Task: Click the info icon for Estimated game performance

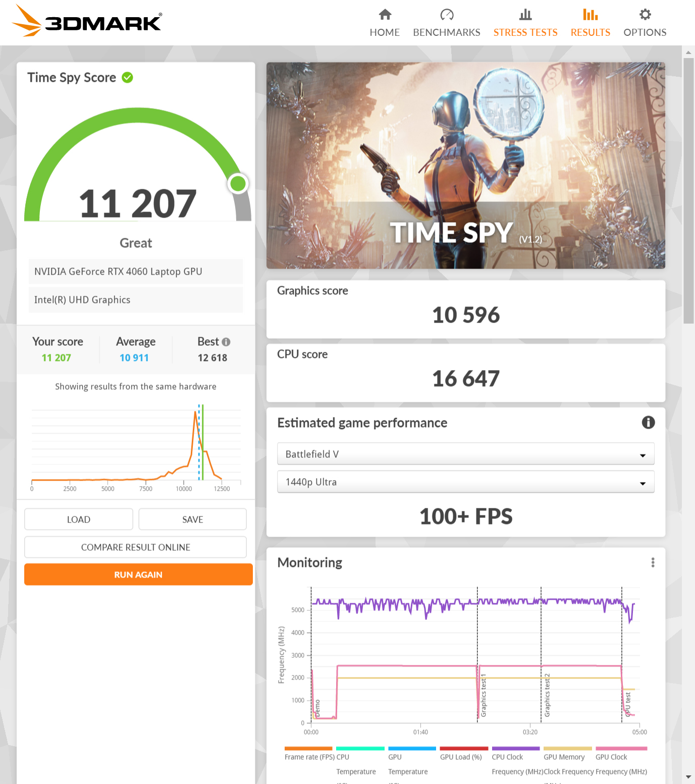Action: click(x=648, y=423)
